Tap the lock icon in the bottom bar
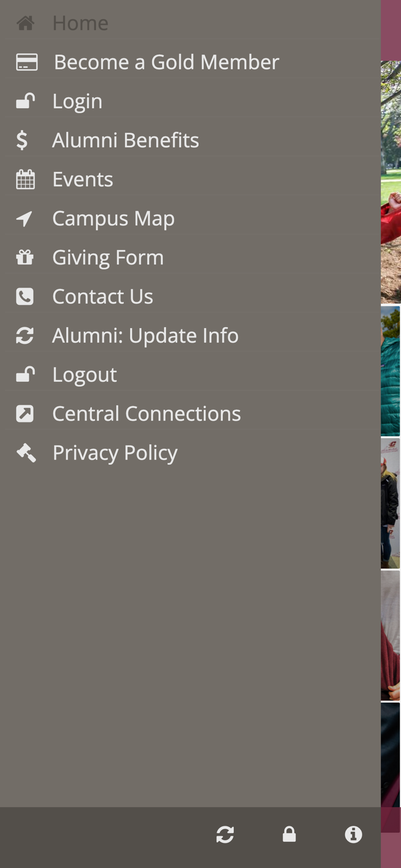The height and width of the screenshot is (868, 401). click(x=289, y=834)
